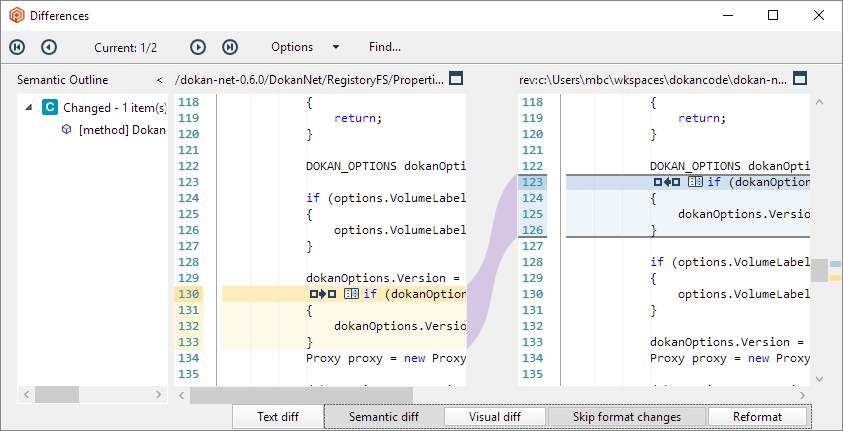Click 'dokanOptions.Version =' on left line 129
This screenshot has width=843, height=431.
pyautogui.click(x=383, y=278)
